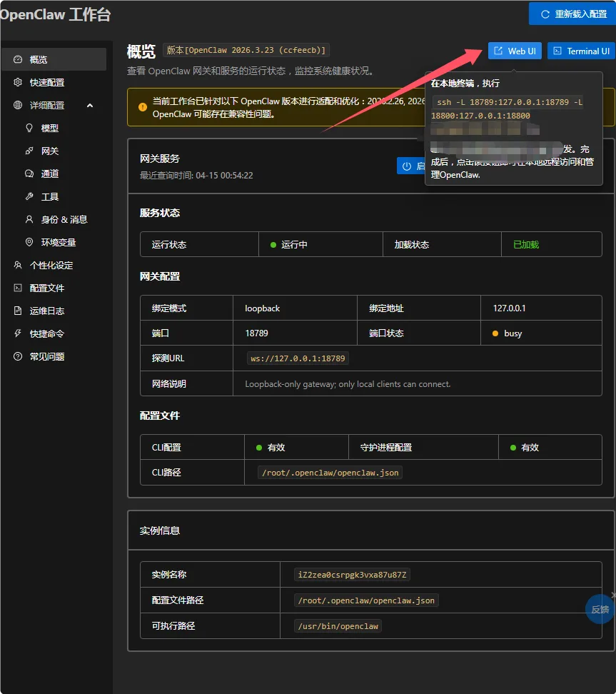Image resolution: width=616 pixels, height=694 pixels.
Task: Click the reload icon in 重新载入配置 button
Action: pos(545,14)
